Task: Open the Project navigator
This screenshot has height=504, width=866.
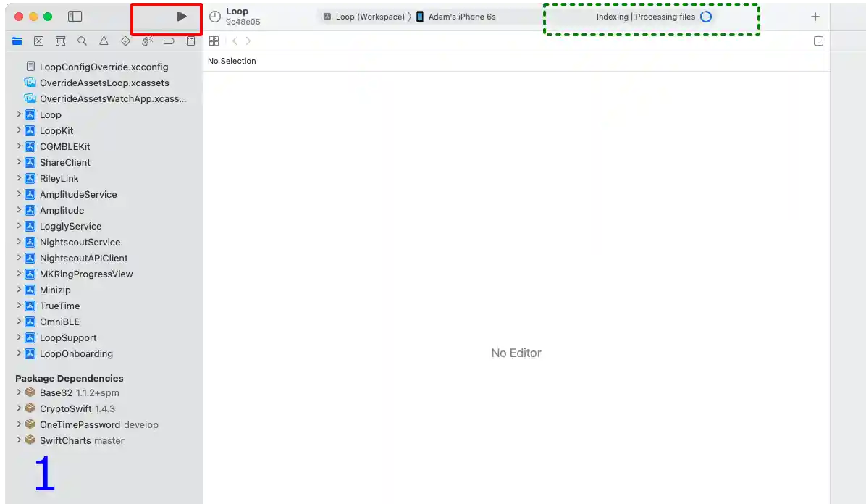Action: [x=17, y=41]
